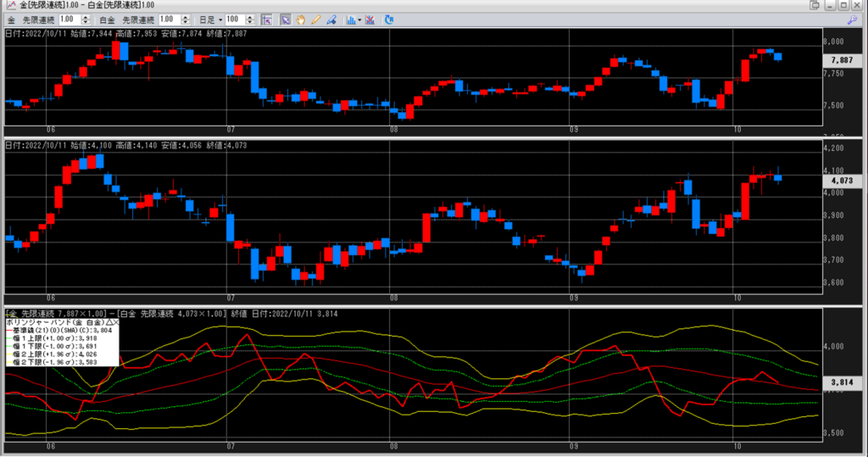Increase the platinum multiplier with the spinner
This screenshot has width=868, height=457.
(x=185, y=16)
